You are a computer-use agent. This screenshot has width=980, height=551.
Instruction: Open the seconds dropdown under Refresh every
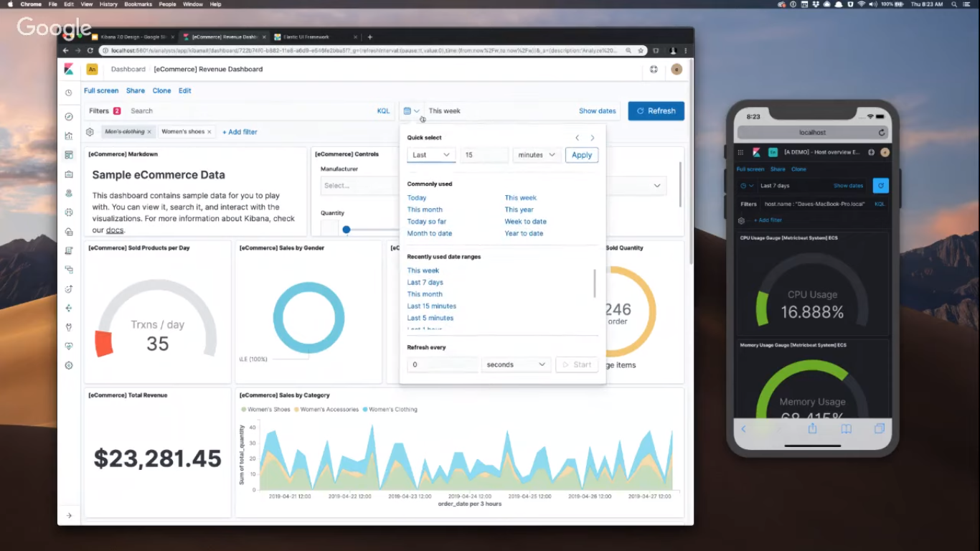tap(516, 364)
